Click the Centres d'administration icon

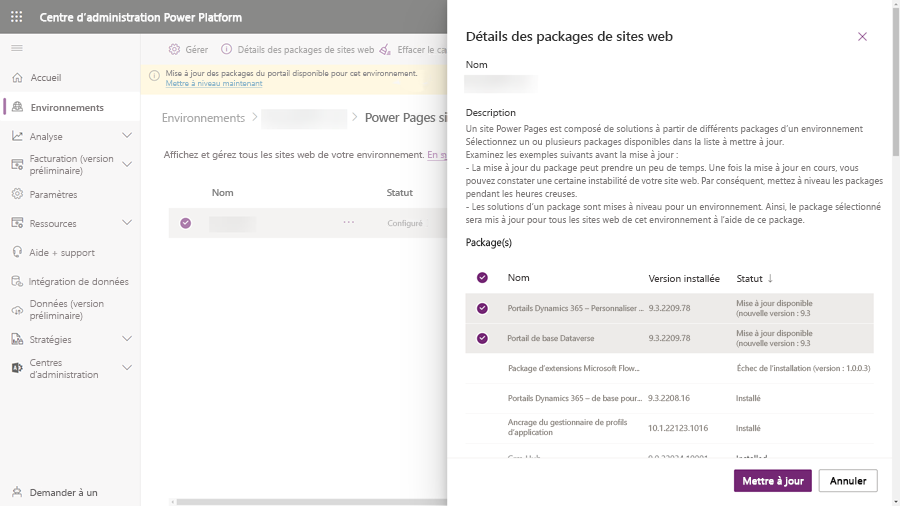[17, 368]
